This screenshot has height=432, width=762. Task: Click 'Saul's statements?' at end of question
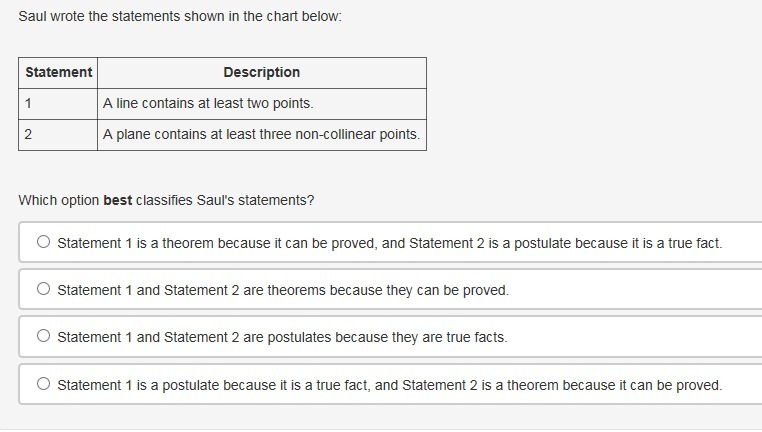(x=255, y=200)
